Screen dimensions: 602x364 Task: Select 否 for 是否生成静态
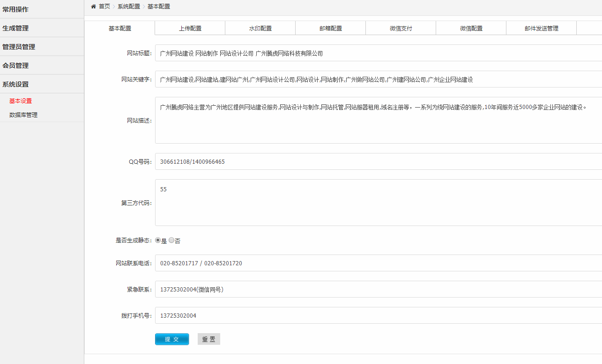tap(171, 240)
